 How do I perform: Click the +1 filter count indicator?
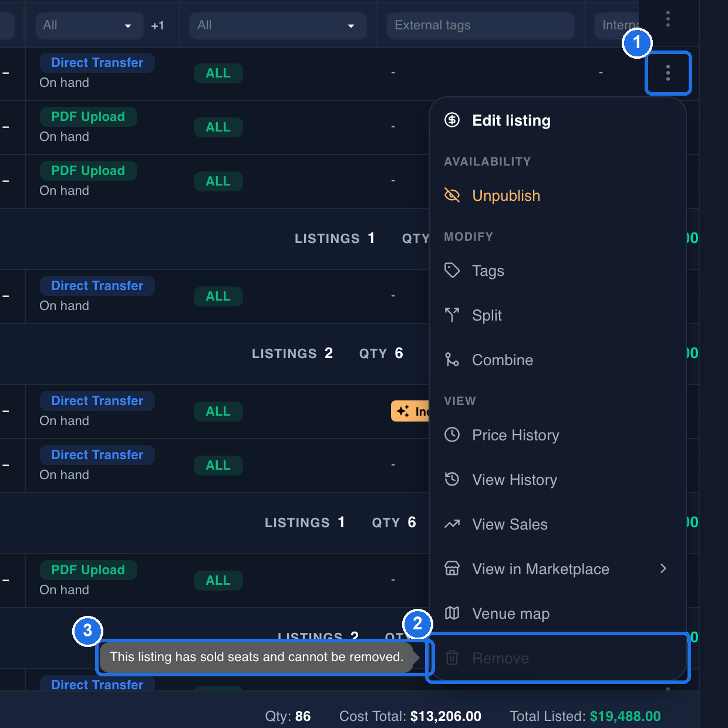(x=158, y=26)
